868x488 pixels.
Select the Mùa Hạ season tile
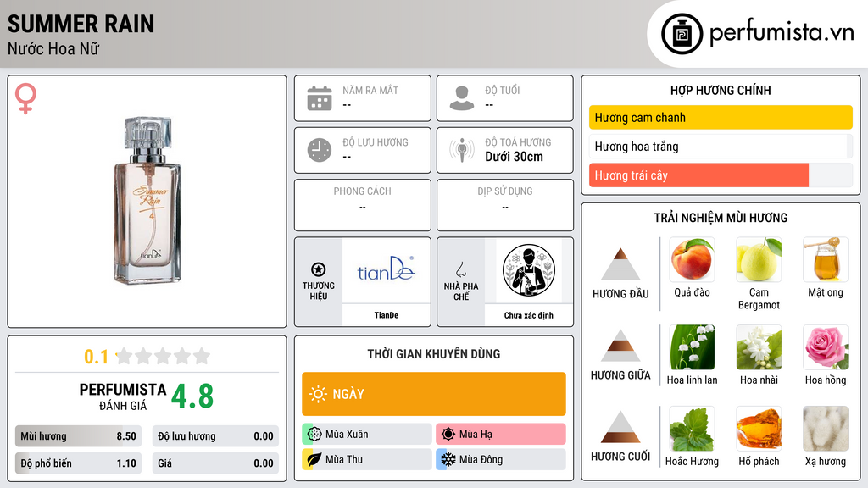pyautogui.click(x=500, y=434)
